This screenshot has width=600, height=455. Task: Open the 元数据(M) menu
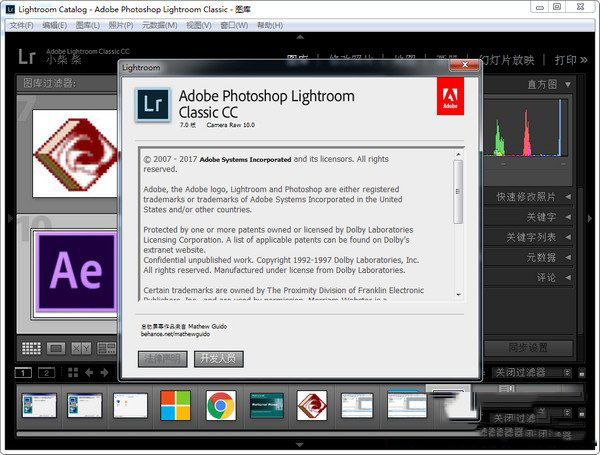(x=160, y=25)
